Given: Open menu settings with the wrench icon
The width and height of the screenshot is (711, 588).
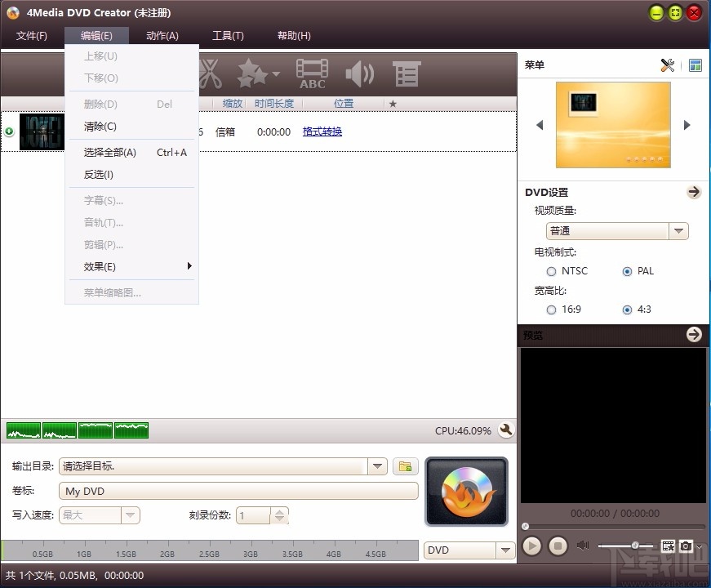Looking at the screenshot, I should 668,65.
